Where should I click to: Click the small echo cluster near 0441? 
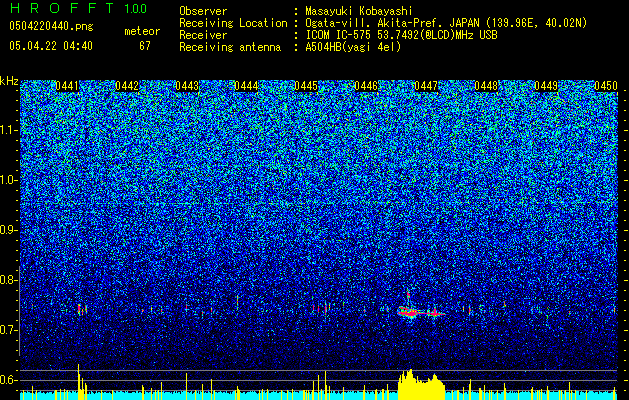pos(82,309)
